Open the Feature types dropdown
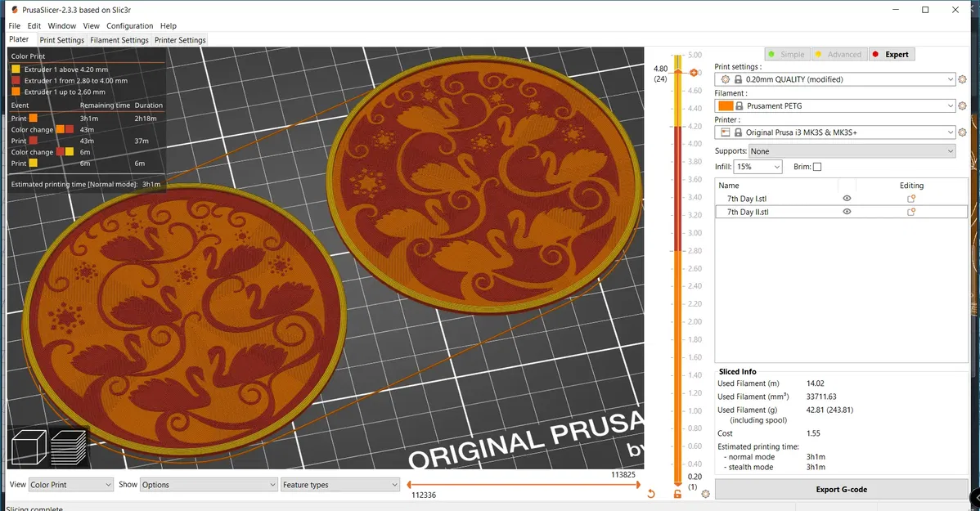 click(340, 485)
